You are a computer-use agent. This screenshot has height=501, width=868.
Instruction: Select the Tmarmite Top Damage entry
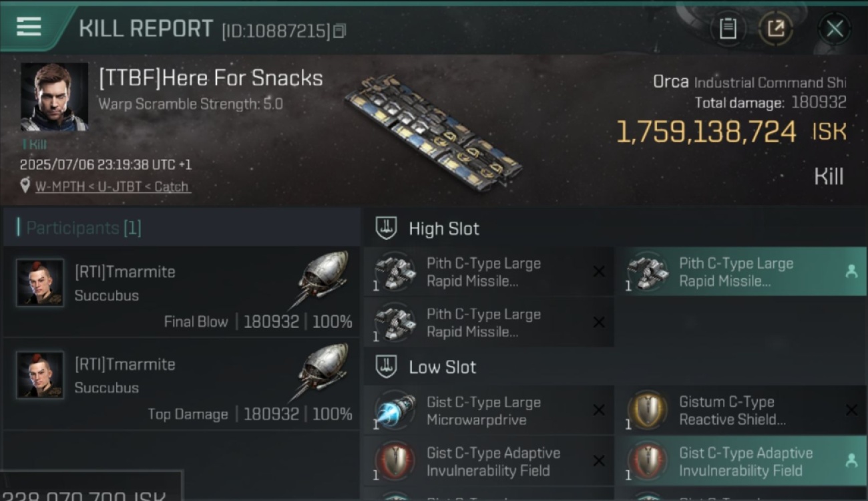(181, 385)
